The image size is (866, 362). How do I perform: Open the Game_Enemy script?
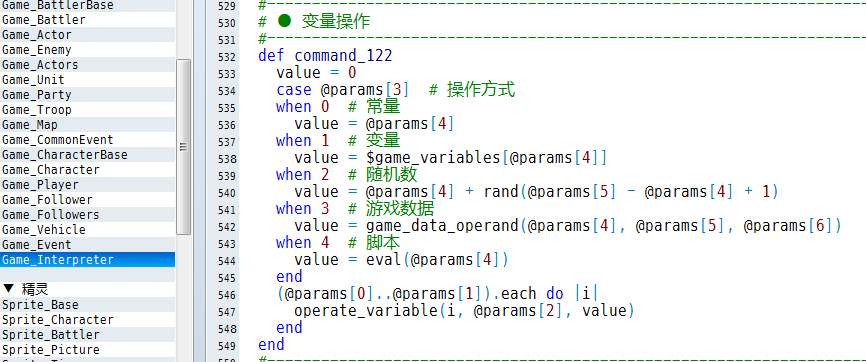[87, 50]
